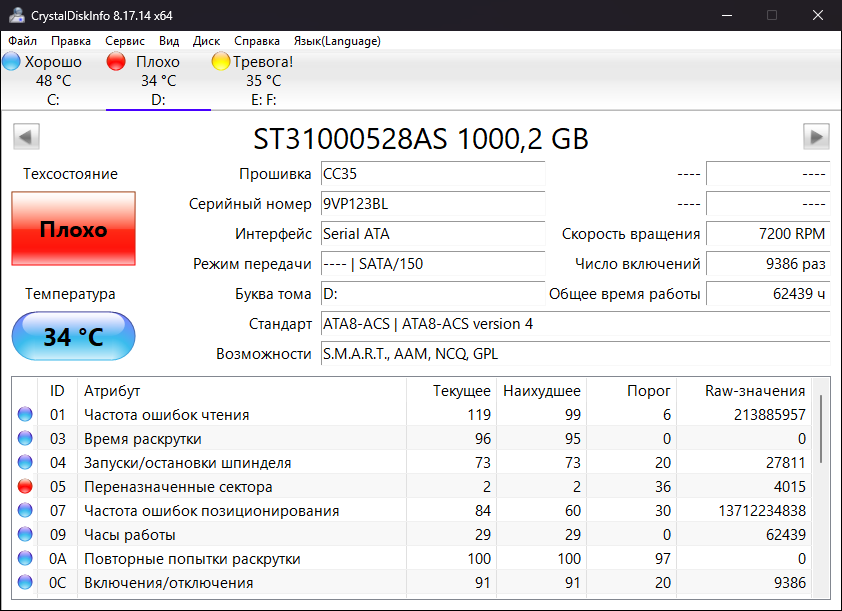Select row Включения/отключения

412,583
